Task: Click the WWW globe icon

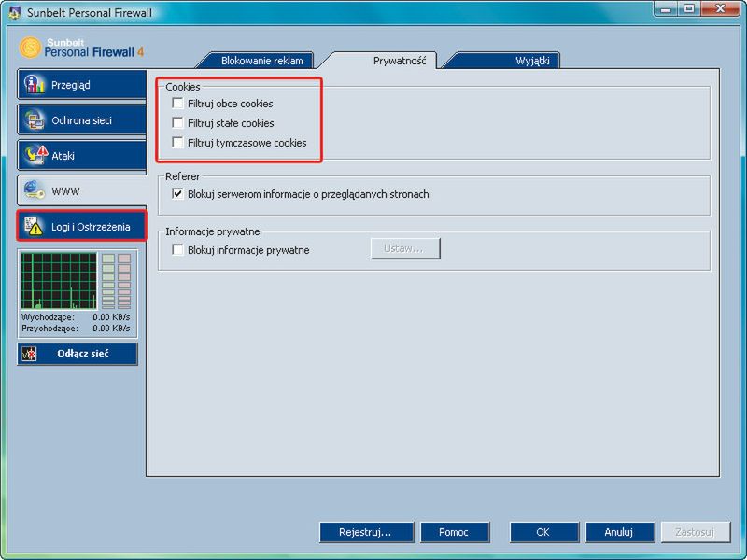Action: tap(35, 190)
